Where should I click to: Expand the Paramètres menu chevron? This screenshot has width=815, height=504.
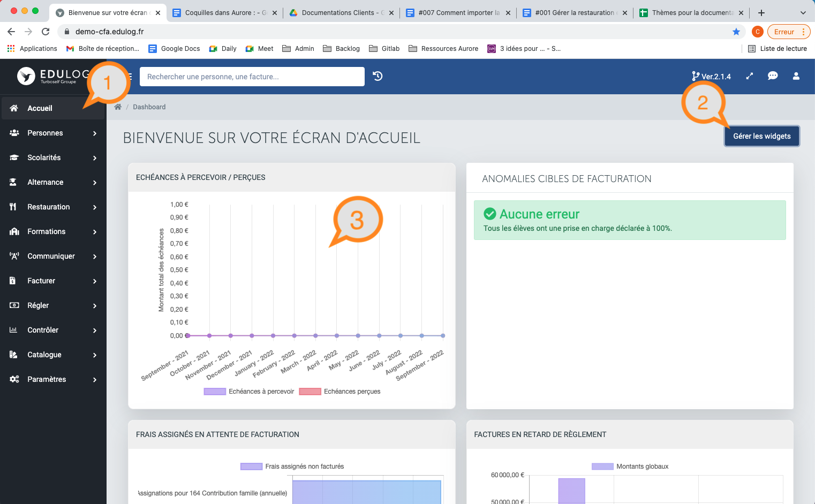95,380
